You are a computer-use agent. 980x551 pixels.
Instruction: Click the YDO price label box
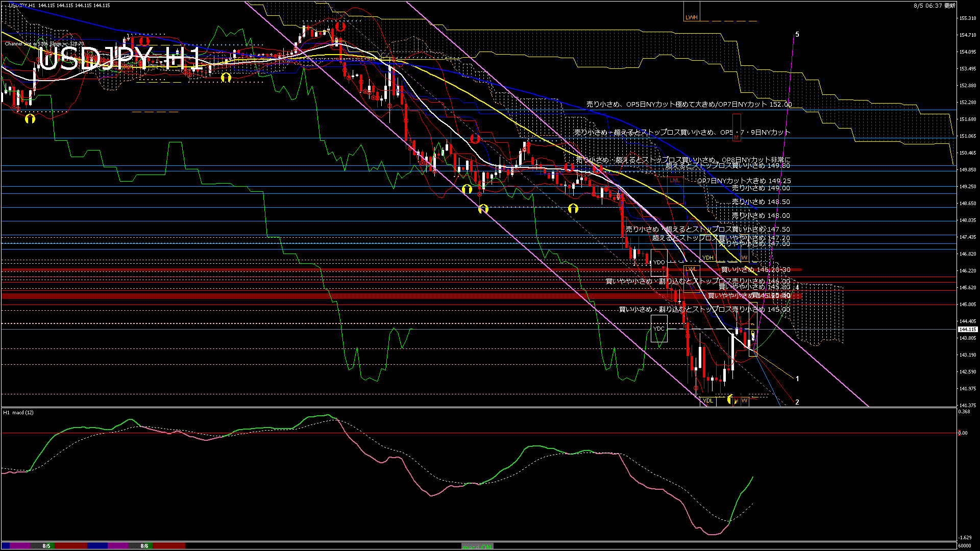(x=659, y=262)
